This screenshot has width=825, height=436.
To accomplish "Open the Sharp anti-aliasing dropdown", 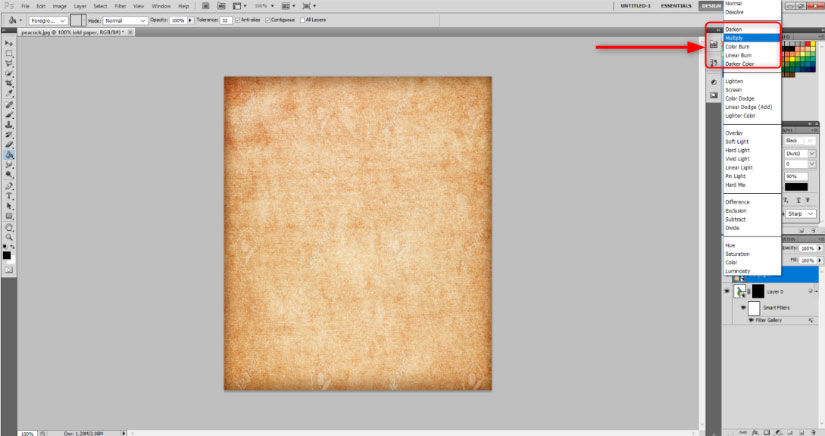I will pyautogui.click(x=801, y=213).
